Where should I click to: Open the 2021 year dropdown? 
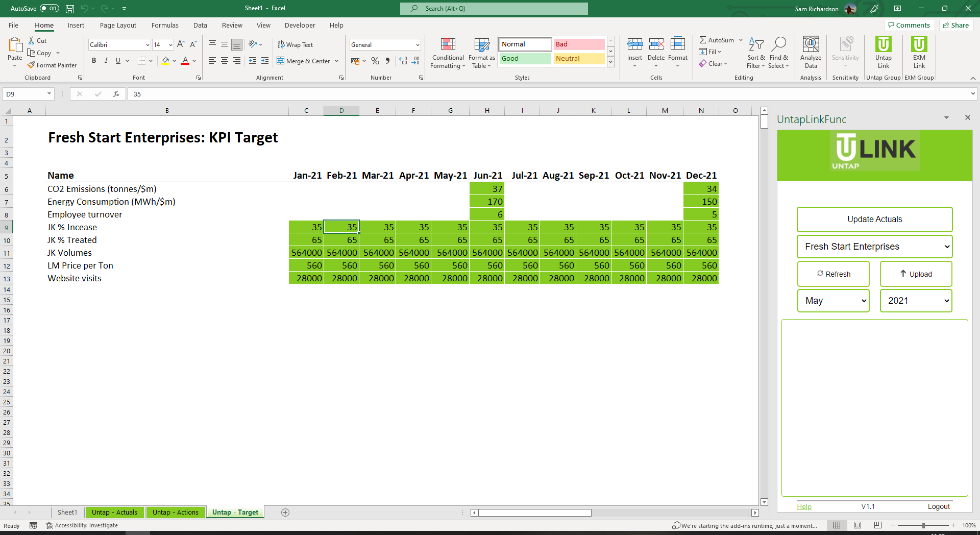[x=916, y=301]
